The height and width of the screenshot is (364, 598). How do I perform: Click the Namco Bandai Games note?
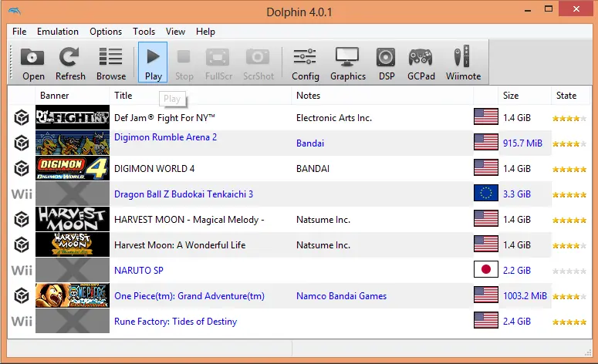[341, 296]
